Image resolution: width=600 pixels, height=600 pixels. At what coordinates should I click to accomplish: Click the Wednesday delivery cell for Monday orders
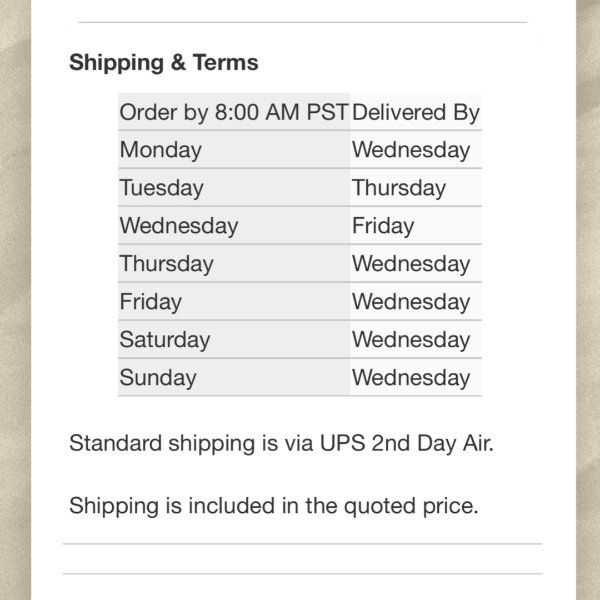click(x=416, y=150)
